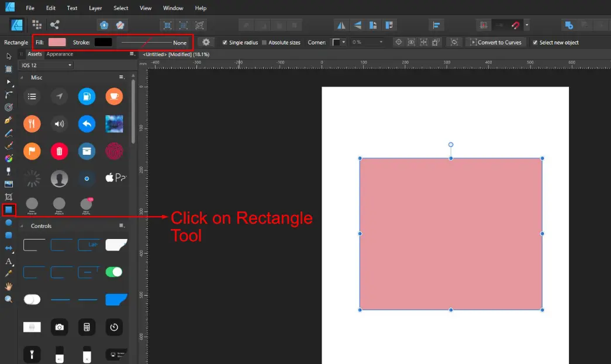Open the Select menu

121,8
